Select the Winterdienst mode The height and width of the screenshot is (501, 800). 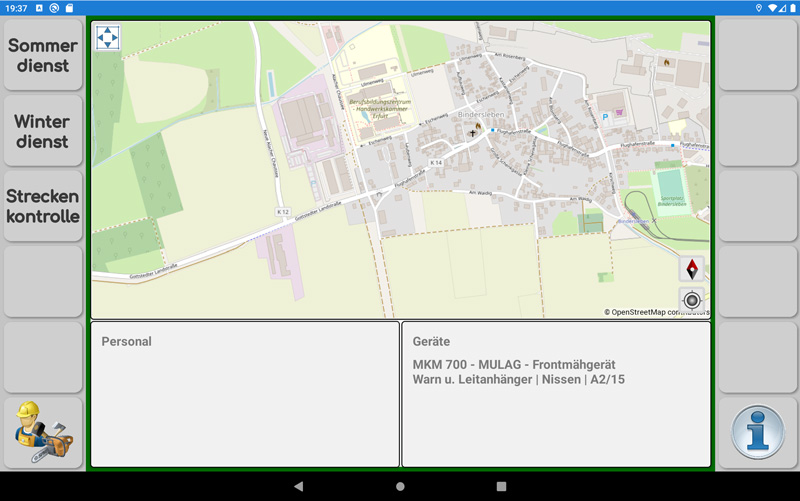(43, 131)
